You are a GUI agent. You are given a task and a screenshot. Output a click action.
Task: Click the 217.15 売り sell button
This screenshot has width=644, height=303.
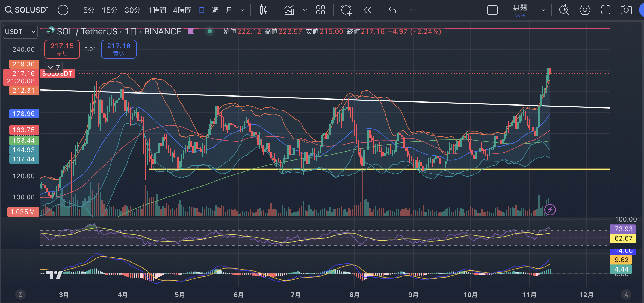62,49
